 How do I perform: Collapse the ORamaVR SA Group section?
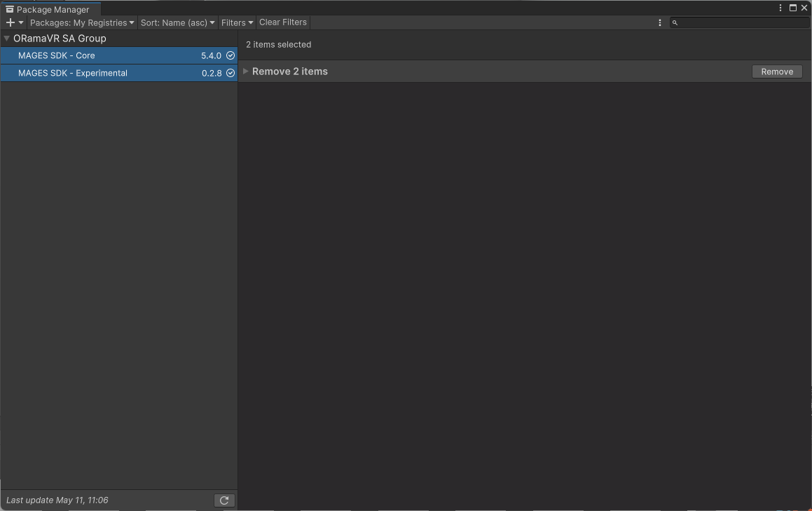tap(7, 39)
